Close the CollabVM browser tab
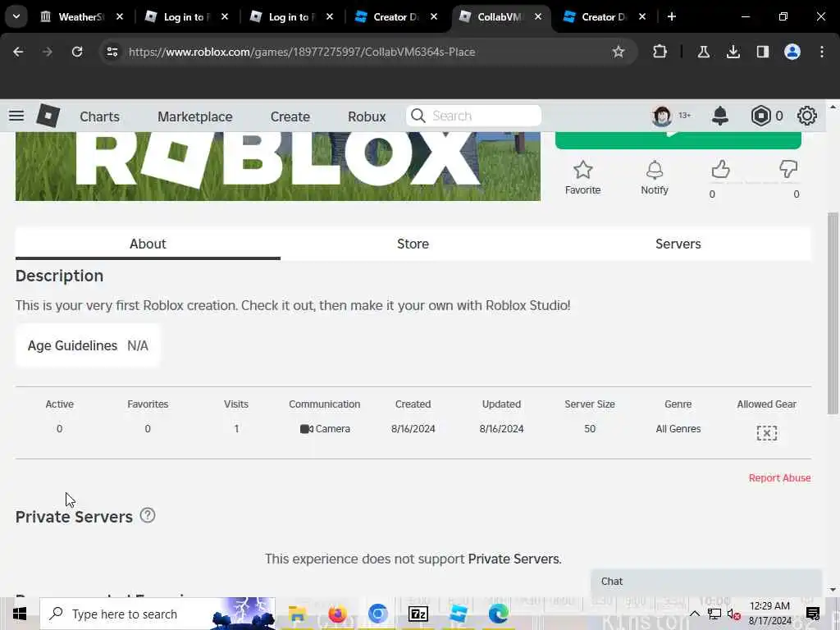Image resolution: width=840 pixels, height=630 pixels. tap(538, 16)
